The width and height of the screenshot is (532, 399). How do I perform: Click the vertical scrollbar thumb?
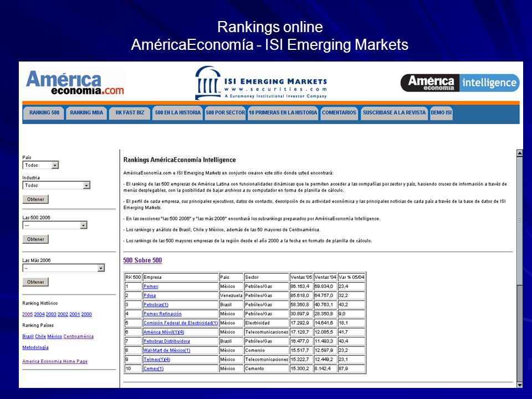click(519, 221)
